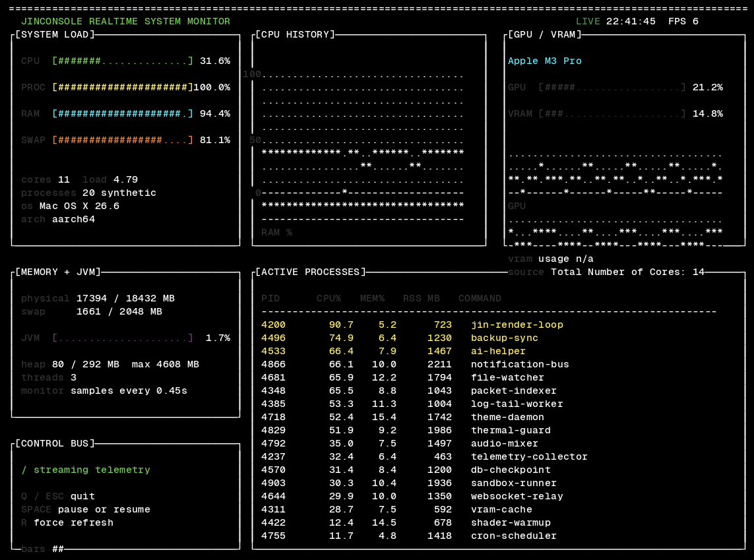Click the RSS MB column header
Image resolution: width=754 pixels, height=560 pixels.
point(422,299)
